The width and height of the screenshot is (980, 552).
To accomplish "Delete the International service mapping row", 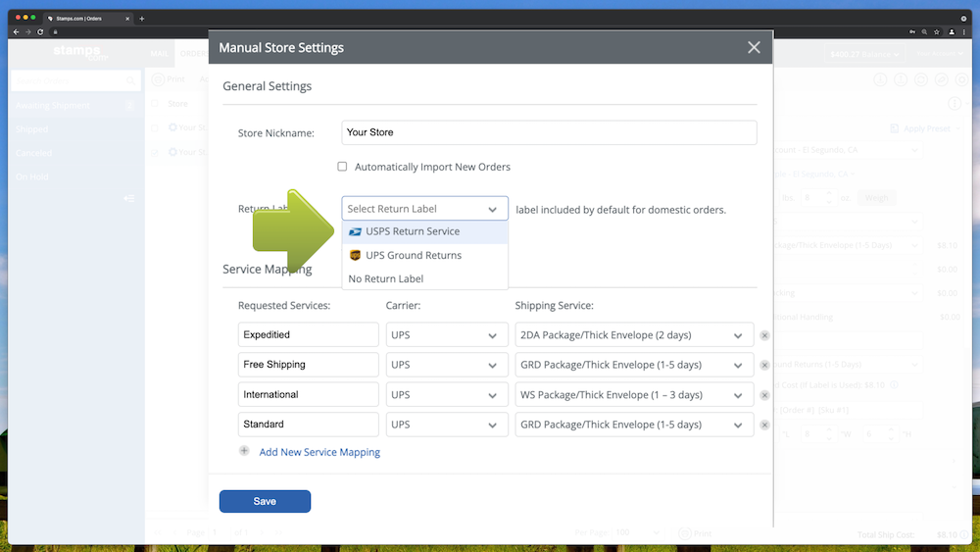I will (x=764, y=395).
